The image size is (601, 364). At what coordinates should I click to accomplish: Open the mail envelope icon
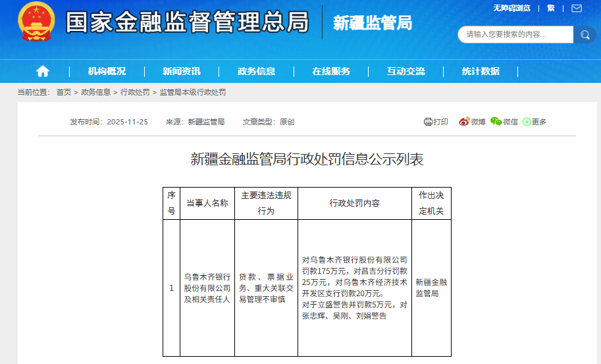577,9
